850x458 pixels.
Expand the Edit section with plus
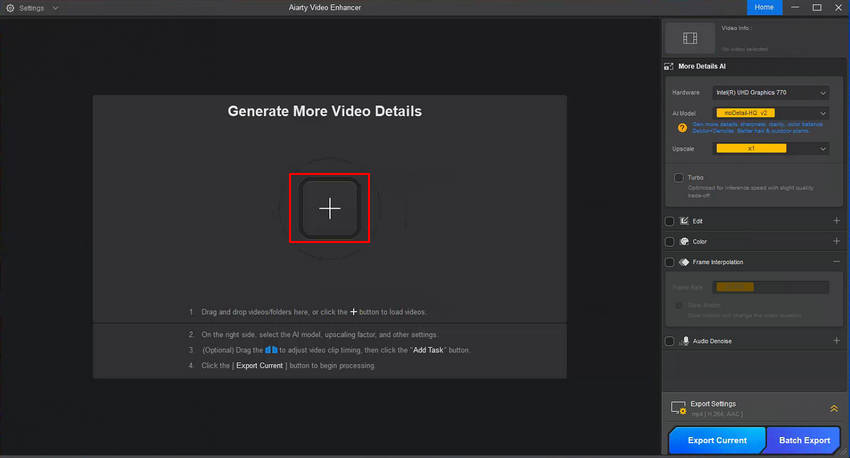click(836, 221)
